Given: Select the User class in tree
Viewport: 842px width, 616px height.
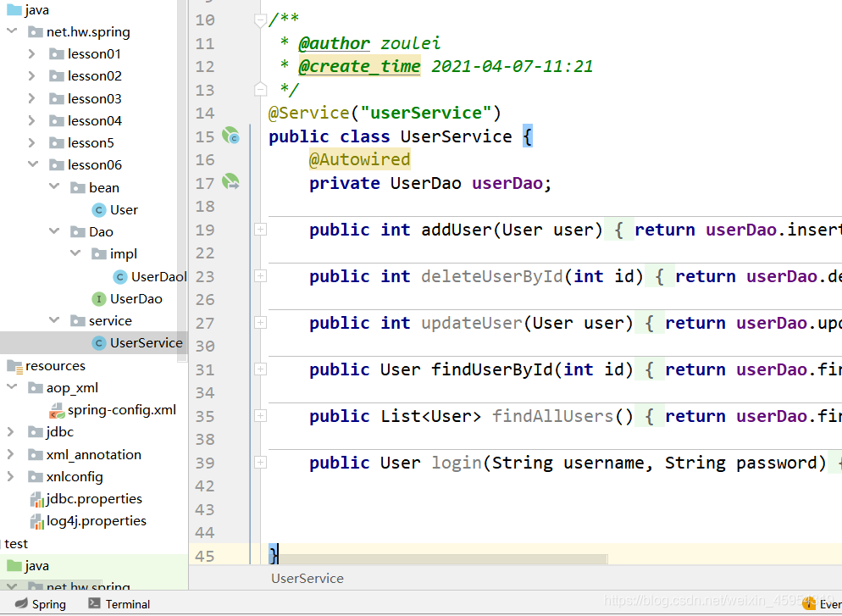Looking at the screenshot, I should point(124,210).
